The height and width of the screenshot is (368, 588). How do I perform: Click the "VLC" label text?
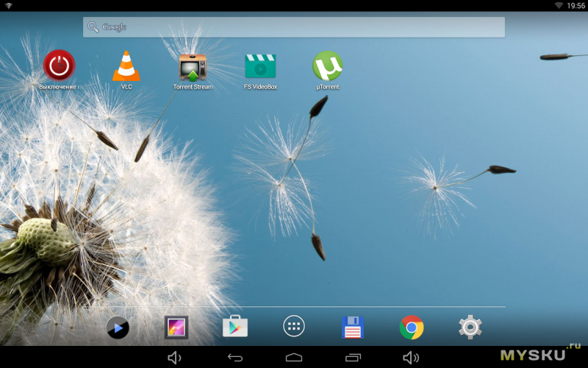point(126,87)
